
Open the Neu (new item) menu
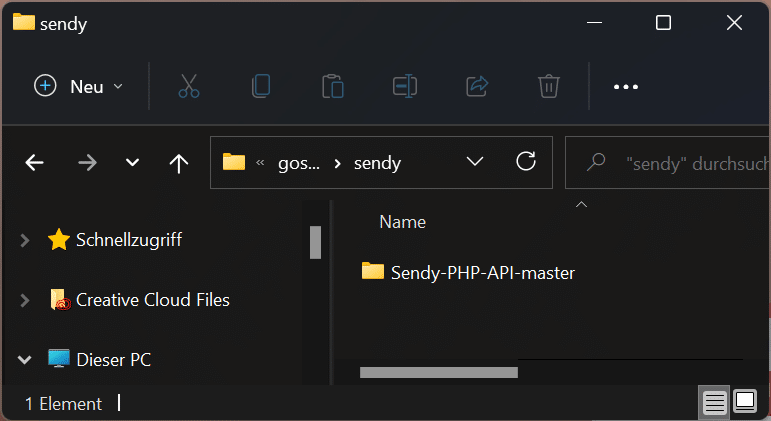[x=78, y=87]
